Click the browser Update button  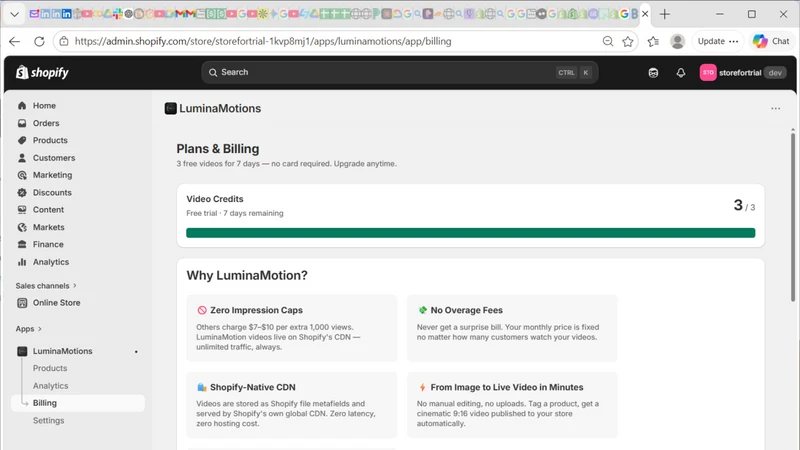pos(718,41)
